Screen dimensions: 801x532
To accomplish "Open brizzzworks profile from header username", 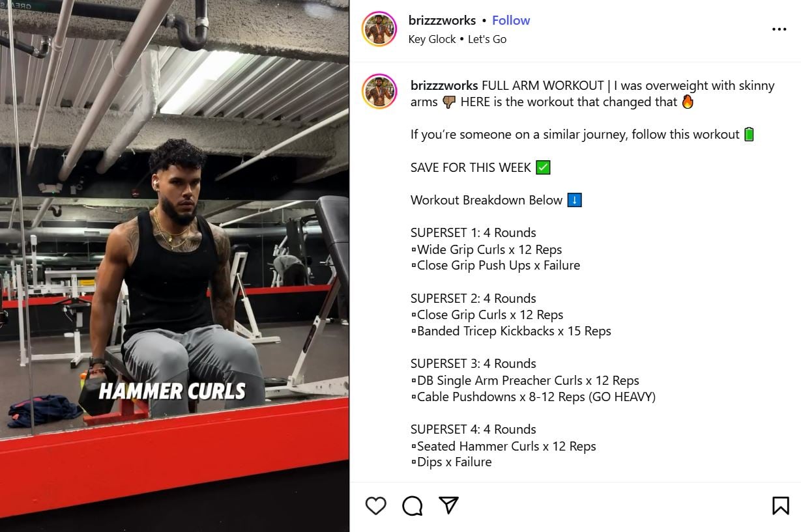I will (x=442, y=20).
